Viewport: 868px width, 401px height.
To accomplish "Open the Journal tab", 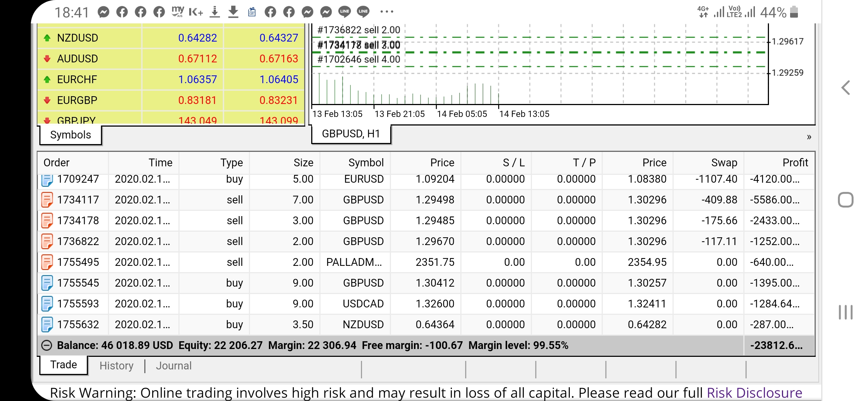I will (x=174, y=366).
